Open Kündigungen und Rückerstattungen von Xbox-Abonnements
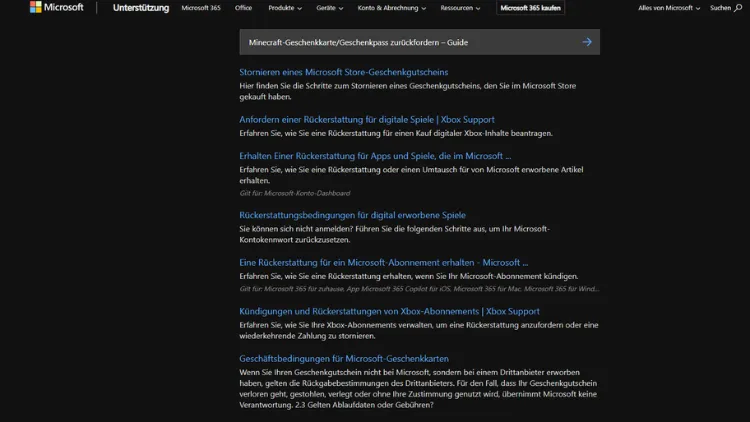This screenshot has width=750, height=422. coord(389,311)
